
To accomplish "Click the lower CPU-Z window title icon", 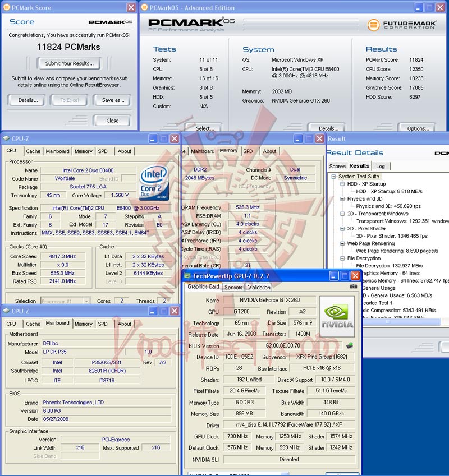I will (x=6, y=311).
